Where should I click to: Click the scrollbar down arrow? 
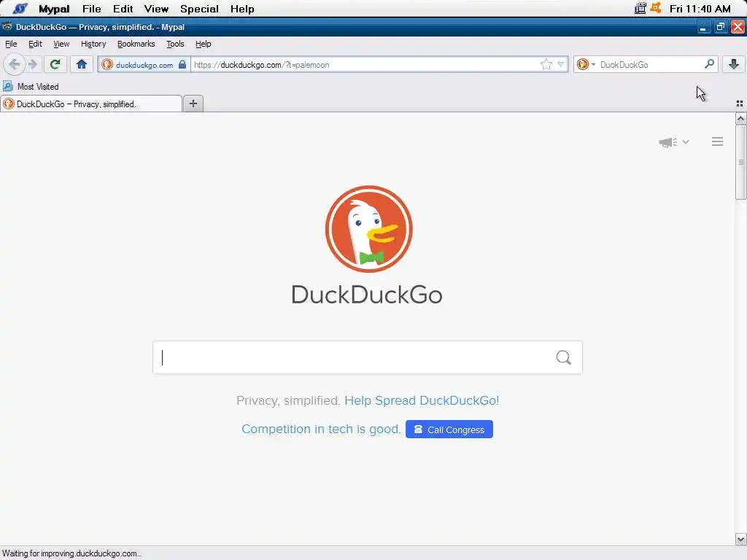click(741, 540)
